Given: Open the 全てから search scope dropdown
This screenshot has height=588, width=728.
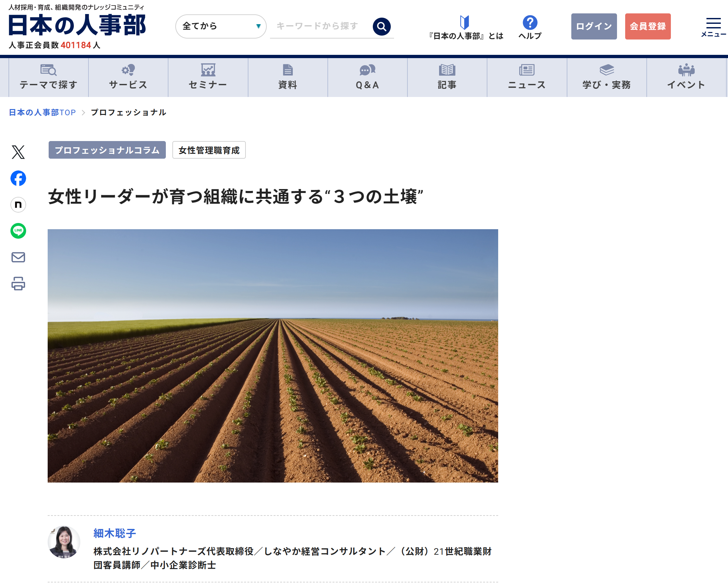Looking at the screenshot, I should click(221, 26).
